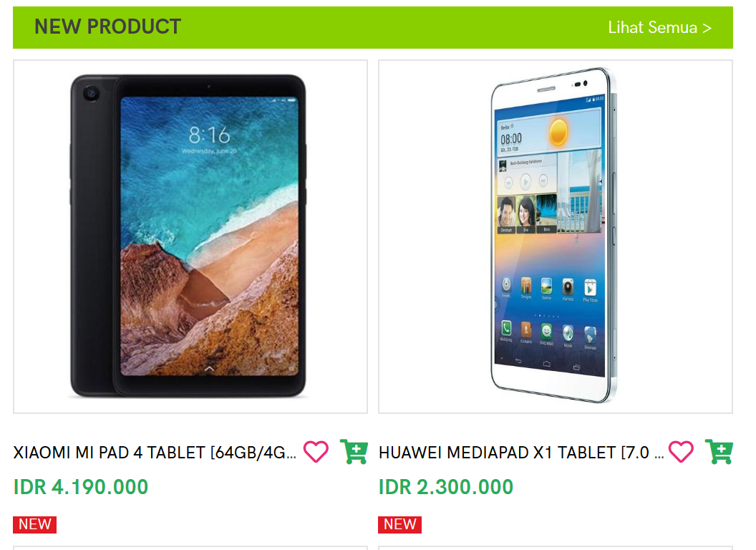This screenshot has height=550, width=756.
Task: Click the arrow after Lihat Semua
Action: point(707,28)
